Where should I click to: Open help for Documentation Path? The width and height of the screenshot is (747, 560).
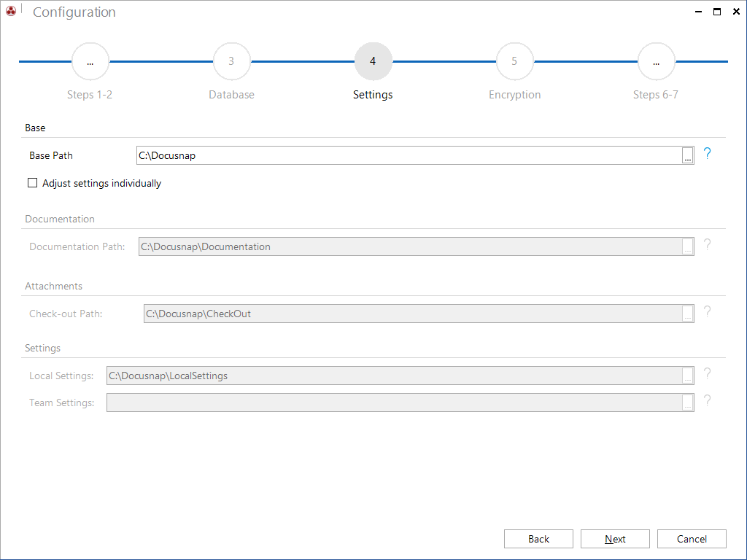pos(708,245)
